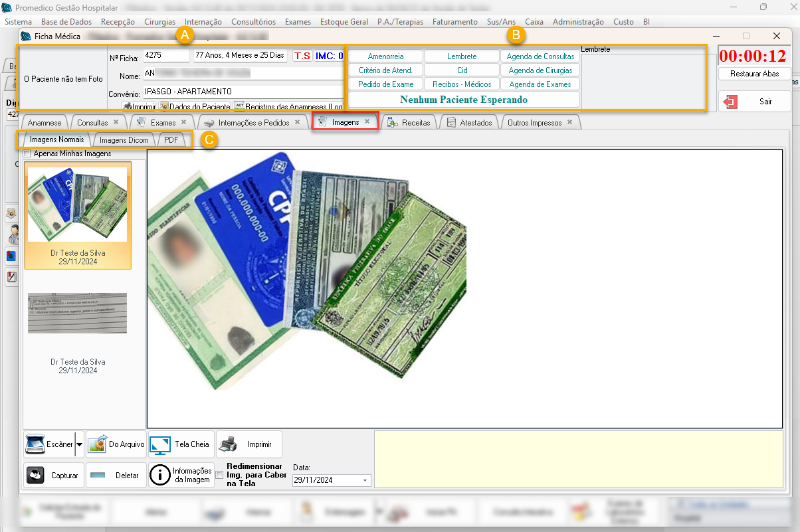The image size is (800, 532).
Task: Open Informações da Imagem info icon
Action: click(160, 476)
